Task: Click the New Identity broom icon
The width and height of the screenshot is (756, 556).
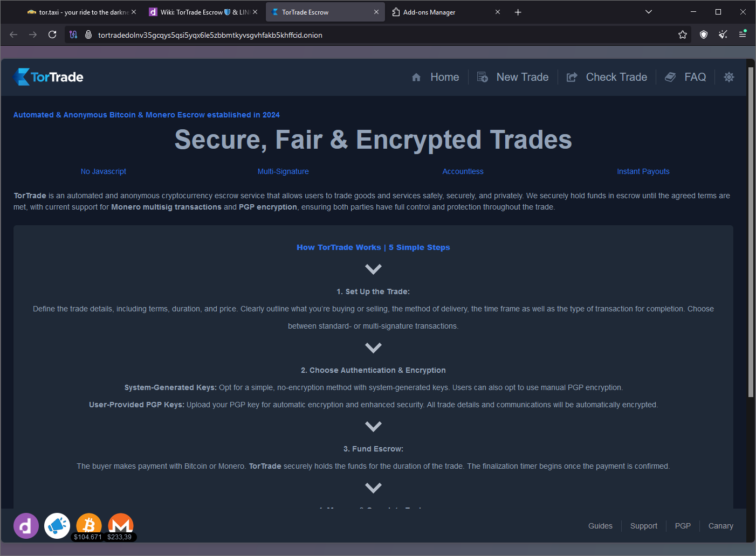Action: 723,34
